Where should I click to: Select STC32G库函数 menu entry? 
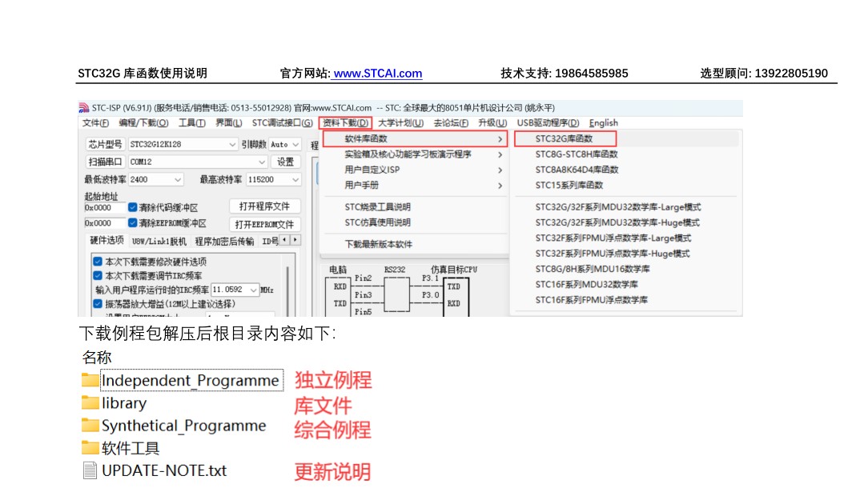(565, 138)
